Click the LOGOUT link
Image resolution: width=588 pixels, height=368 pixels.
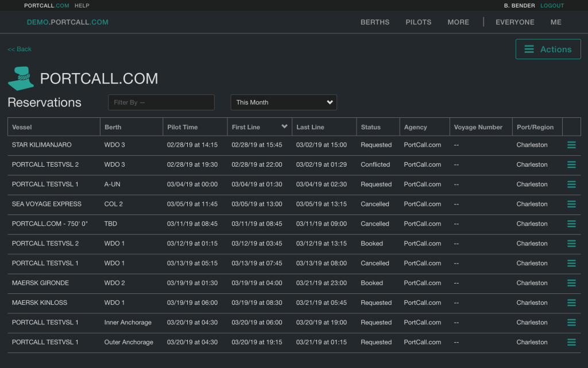click(552, 5)
